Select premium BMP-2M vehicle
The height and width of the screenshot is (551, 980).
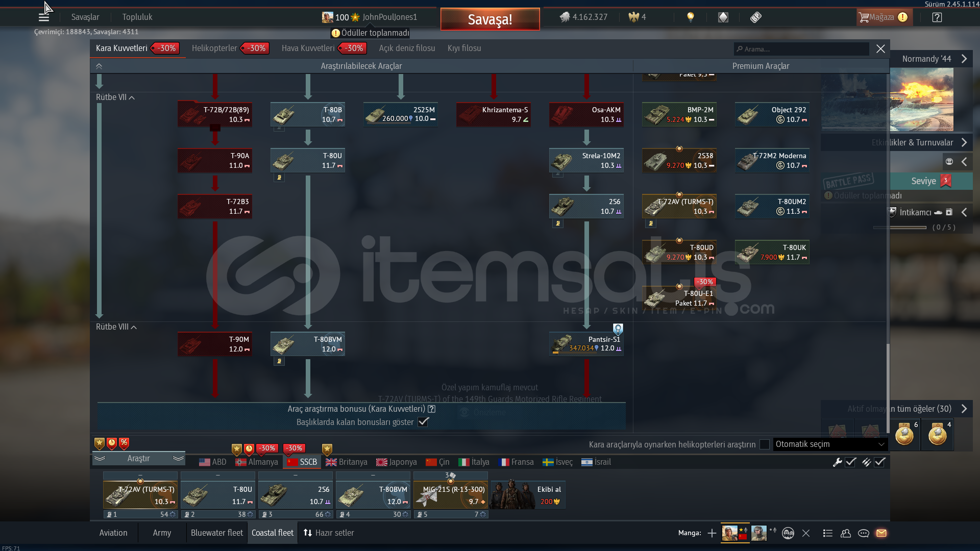tap(679, 114)
